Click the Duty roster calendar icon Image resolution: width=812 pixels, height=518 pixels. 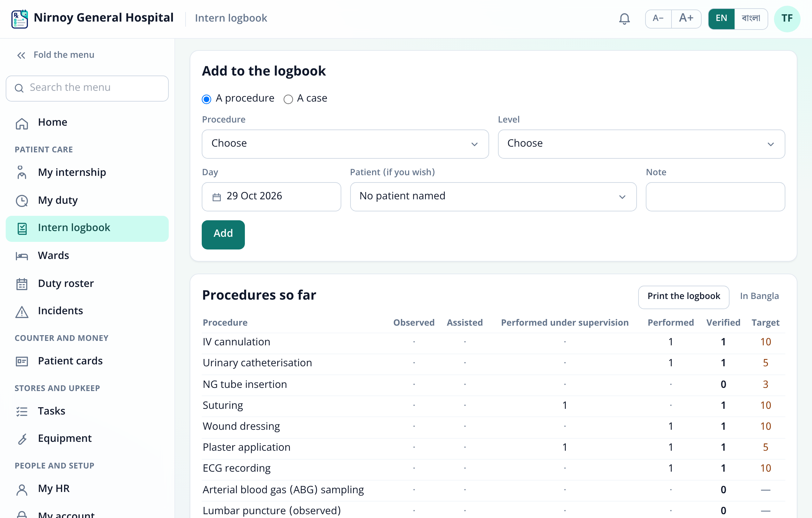click(x=22, y=284)
